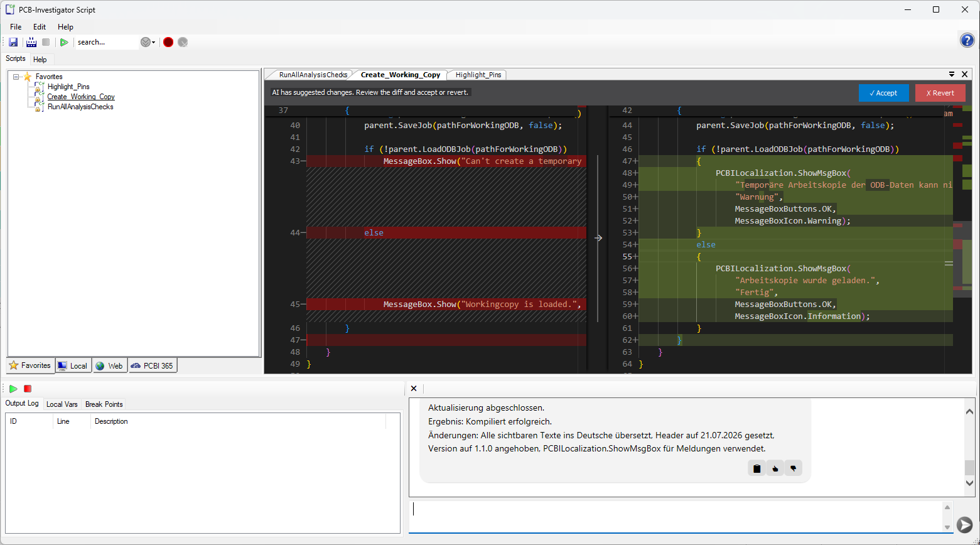Open the blue help question mark icon
This screenshot has height=545, width=980.
pyautogui.click(x=967, y=40)
